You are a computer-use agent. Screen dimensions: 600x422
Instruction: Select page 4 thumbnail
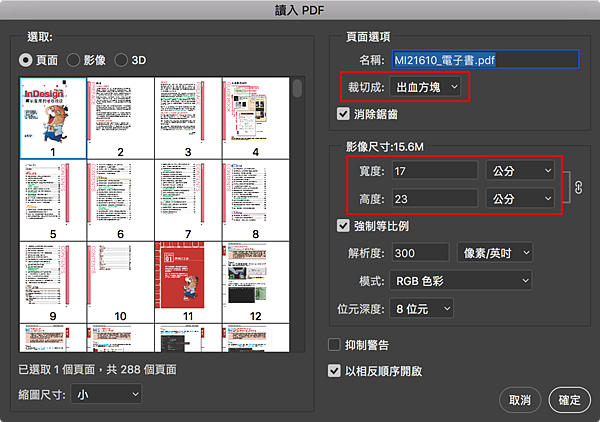point(256,118)
